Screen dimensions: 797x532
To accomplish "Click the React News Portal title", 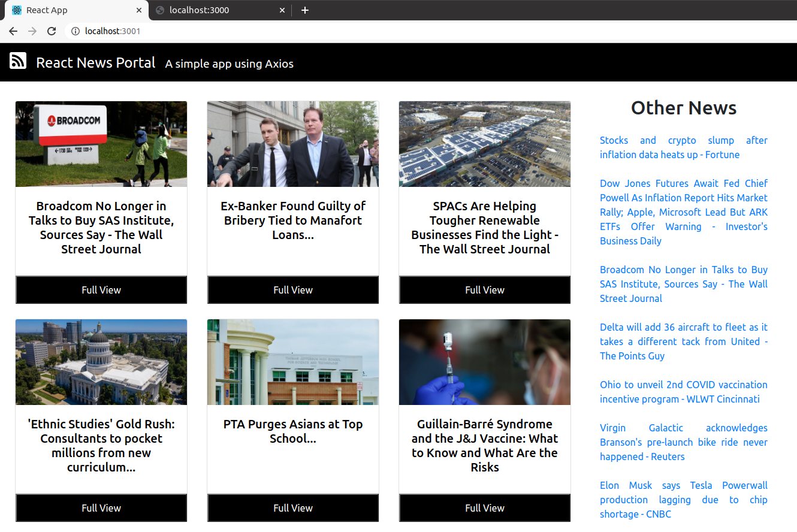I will [x=96, y=62].
